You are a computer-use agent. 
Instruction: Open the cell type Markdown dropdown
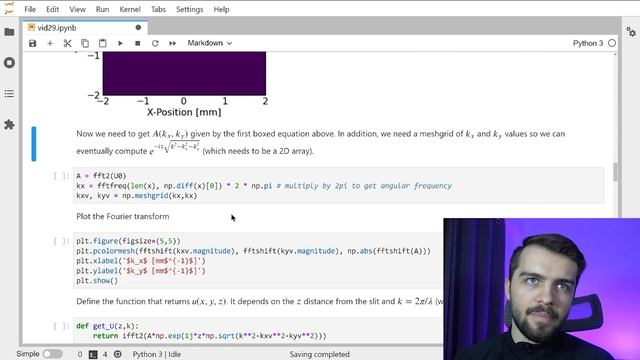coord(209,43)
